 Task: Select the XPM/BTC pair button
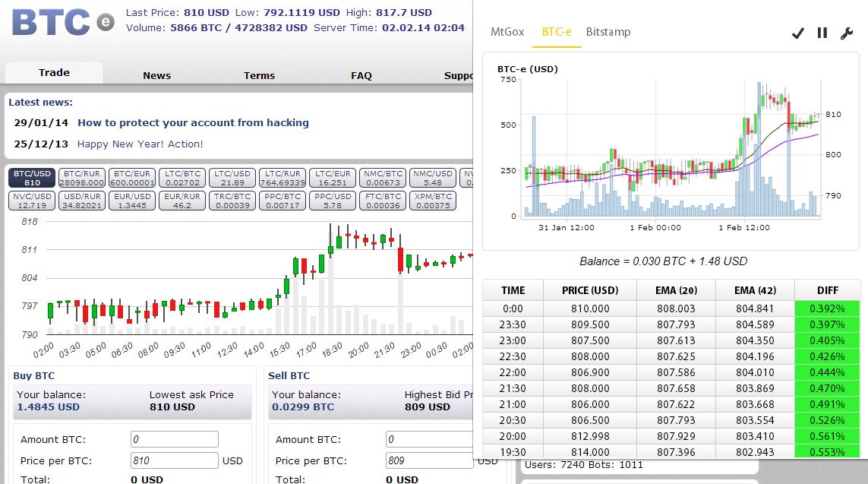[433, 201]
